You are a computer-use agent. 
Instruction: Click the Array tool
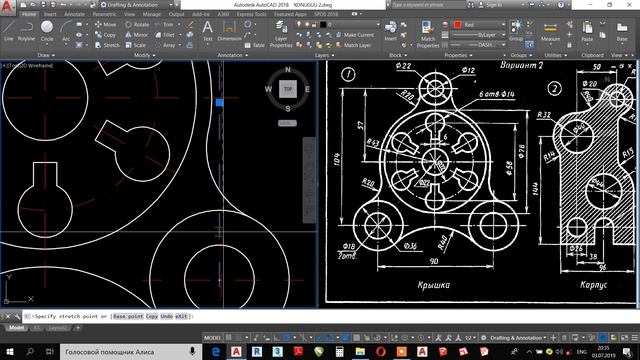165,45
